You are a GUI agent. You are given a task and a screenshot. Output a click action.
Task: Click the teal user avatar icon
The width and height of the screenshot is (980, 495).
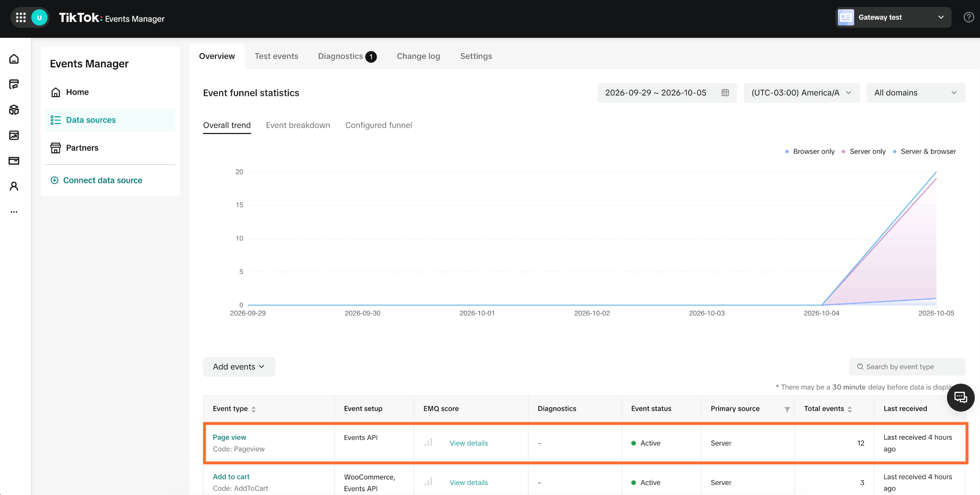[39, 18]
